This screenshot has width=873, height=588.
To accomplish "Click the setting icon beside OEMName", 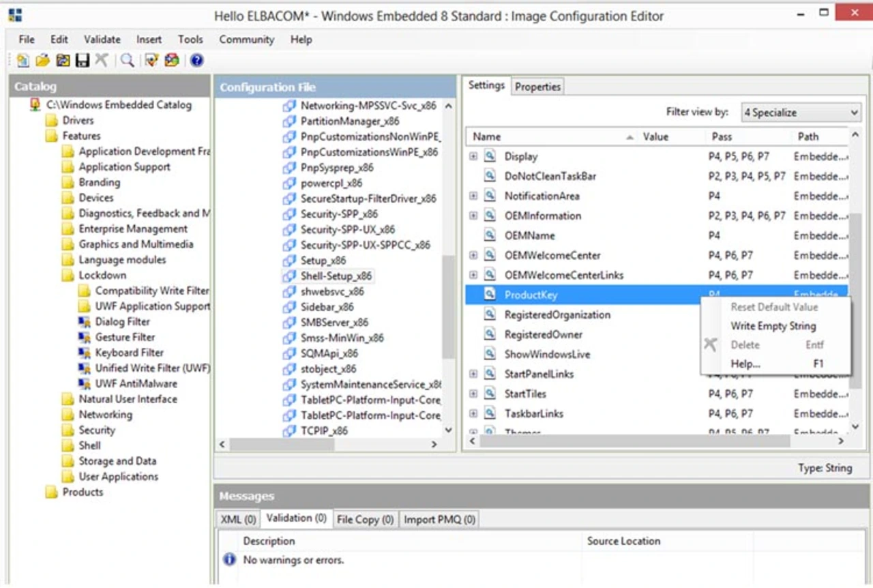I will tap(490, 235).
